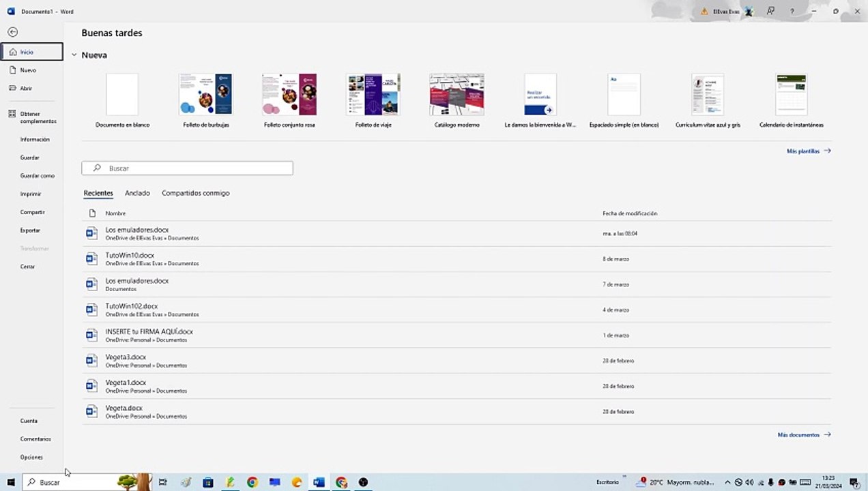Screen dimensions: 868x491
Task: Open TutoWin10.docx from recent files
Action: [x=130, y=256]
